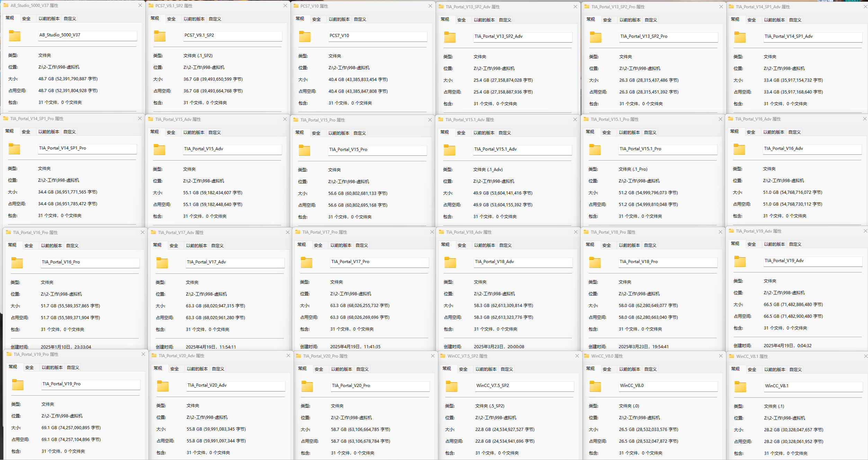
Task: Open 自定义 tab in TIA_Portal_V16_Adv properties
Action: point(794,132)
